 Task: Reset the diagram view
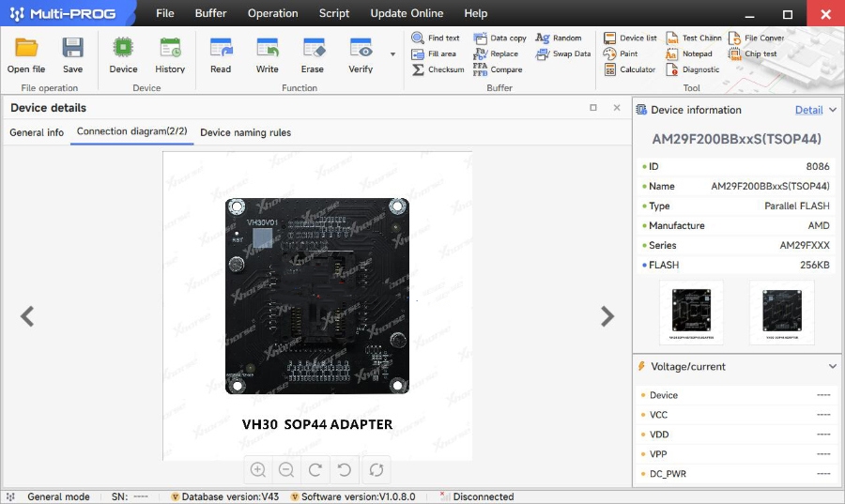[x=376, y=469]
